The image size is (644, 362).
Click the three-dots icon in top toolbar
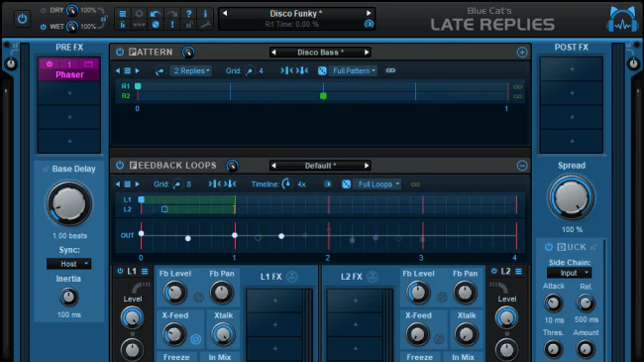(x=140, y=25)
